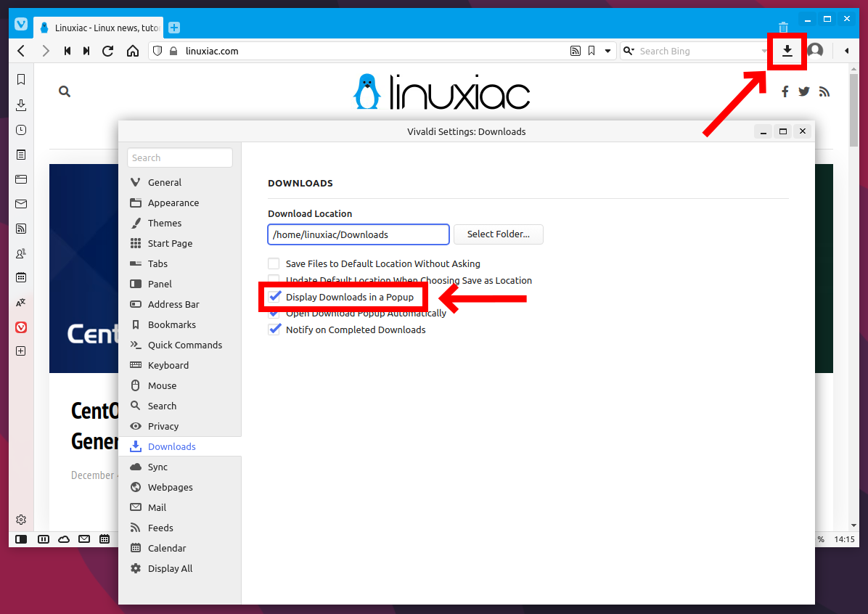The image size is (868, 614).
Task: Open the Appearance settings category
Action: (x=180, y=202)
